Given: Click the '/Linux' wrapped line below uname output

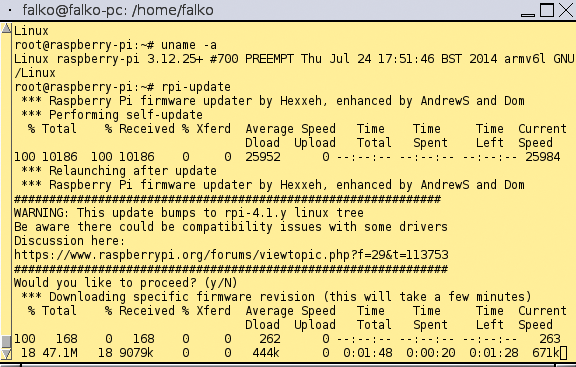Looking at the screenshot, I should (x=35, y=73).
